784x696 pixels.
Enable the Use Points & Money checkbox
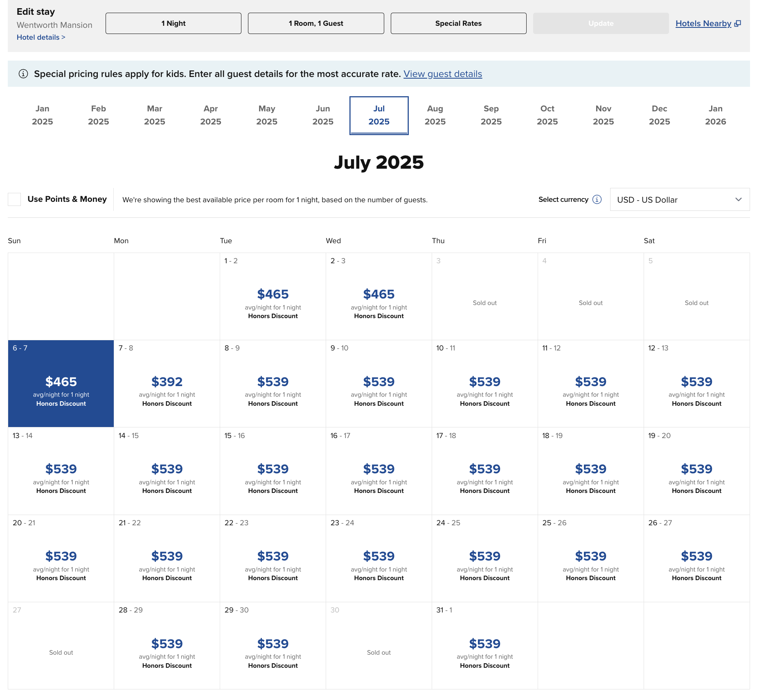(x=14, y=199)
